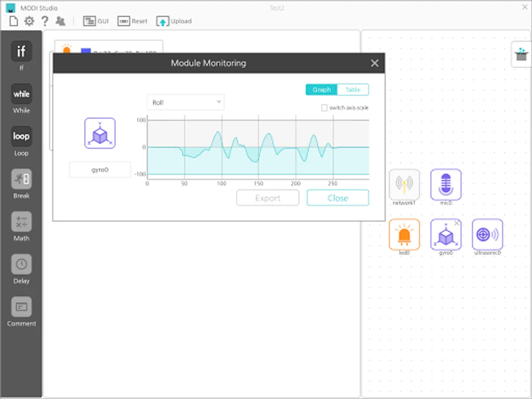
Task: Select the While block icon
Action: coord(21,94)
